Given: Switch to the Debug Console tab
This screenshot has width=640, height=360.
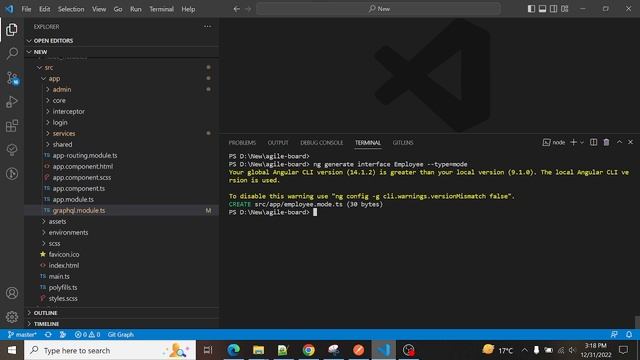Looking at the screenshot, I should [x=322, y=142].
